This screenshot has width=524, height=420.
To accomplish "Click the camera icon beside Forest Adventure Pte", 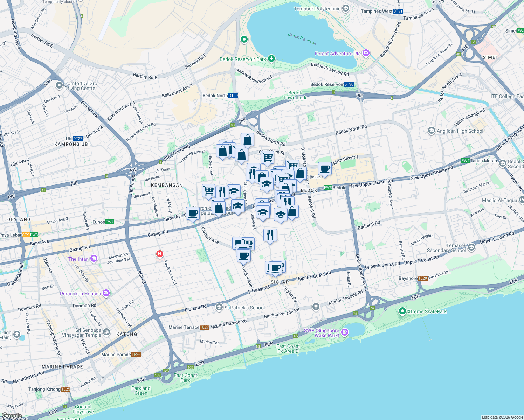I will coord(366,53).
